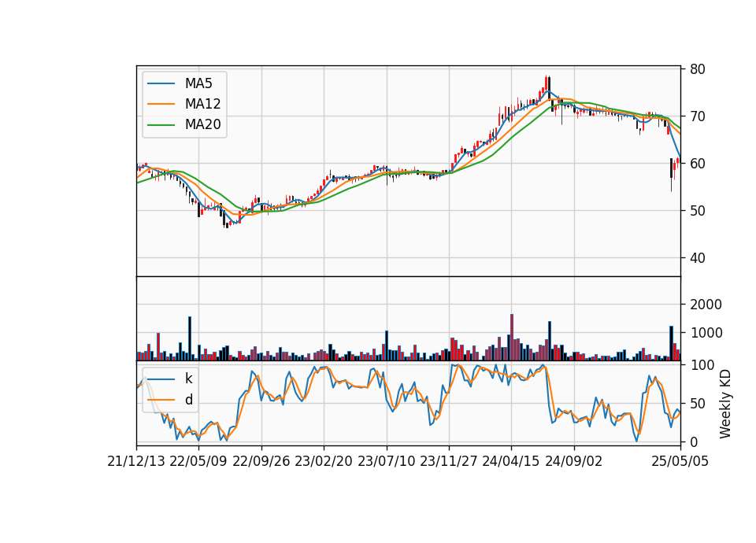This screenshot has width=756, height=543.
Task: Click the 23/07/10 date axis label
Action: pos(386,461)
